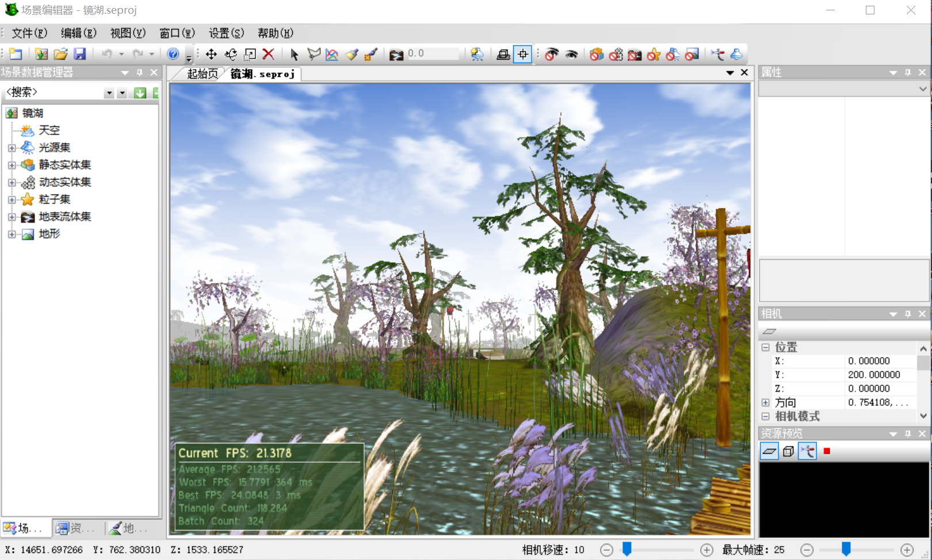The image size is (932, 560).
Task: Expand the 静态实体集 tree node
Action: [x=12, y=165]
